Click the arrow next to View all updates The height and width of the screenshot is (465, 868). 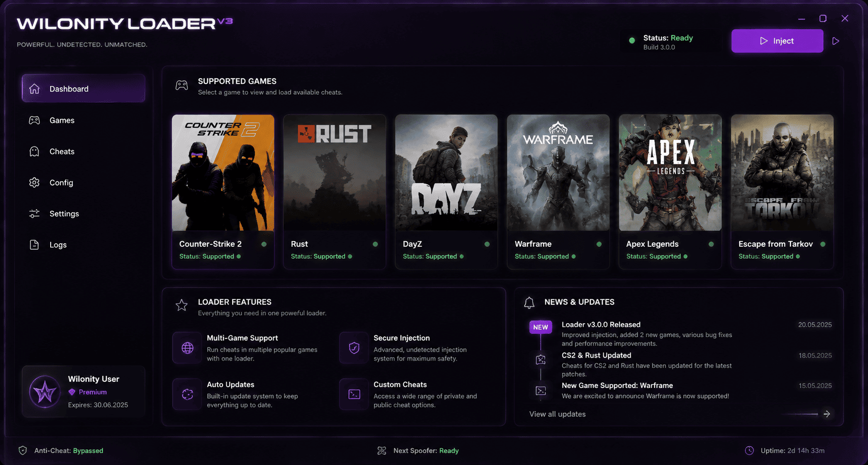tap(827, 414)
